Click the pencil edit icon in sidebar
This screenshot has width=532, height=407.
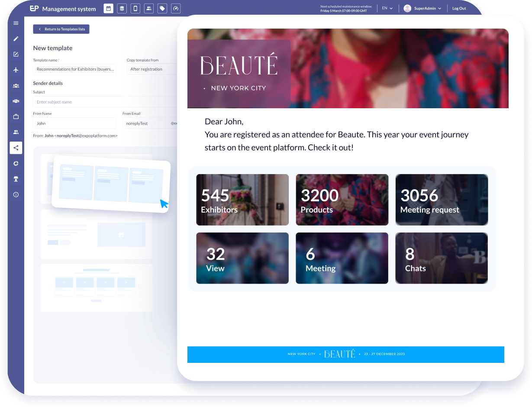point(16,39)
